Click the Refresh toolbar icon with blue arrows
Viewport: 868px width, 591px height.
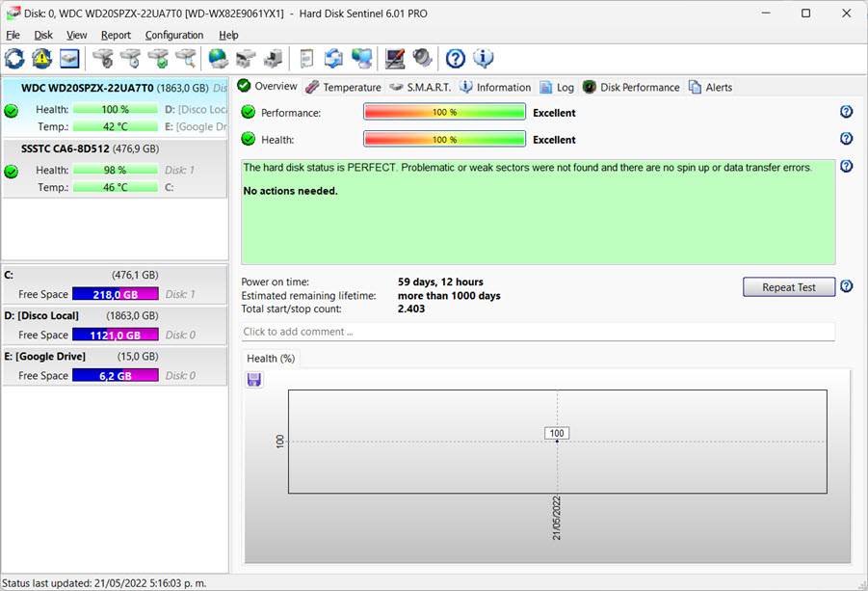[14, 58]
